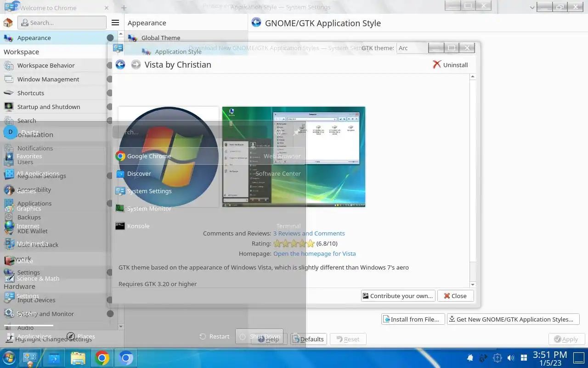The height and width of the screenshot is (368, 588).
Task: Open 3 Reviews and Comments link
Action: pos(309,233)
